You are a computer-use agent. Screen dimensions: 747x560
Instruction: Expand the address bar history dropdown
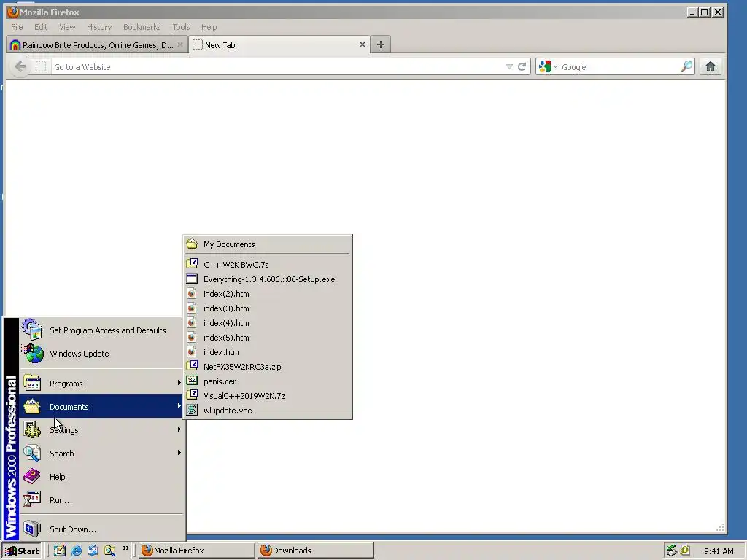coord(508,67)
